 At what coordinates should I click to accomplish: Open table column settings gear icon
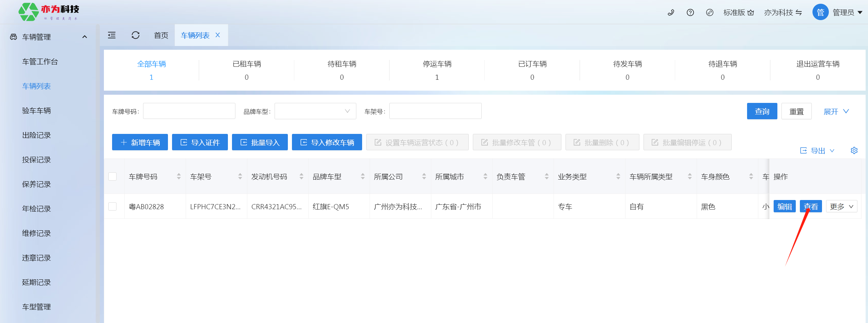tap(854, 150)
